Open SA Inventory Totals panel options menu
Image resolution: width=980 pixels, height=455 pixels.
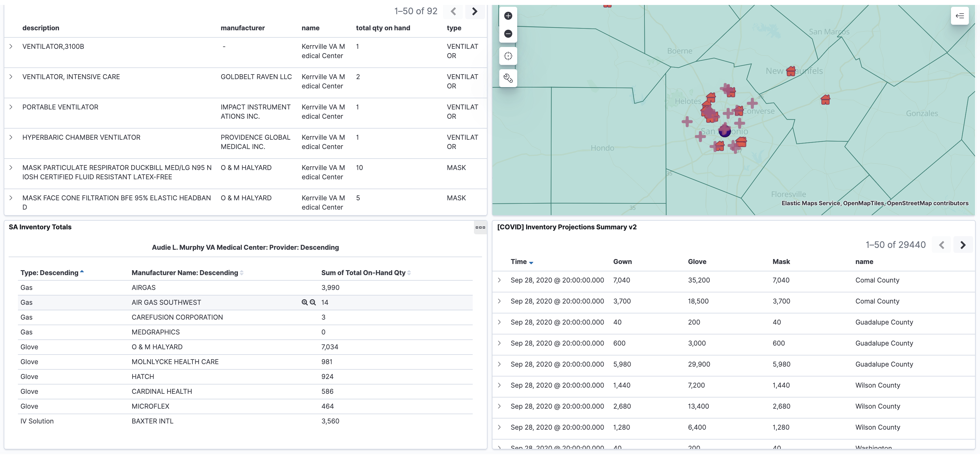[480, 227]
